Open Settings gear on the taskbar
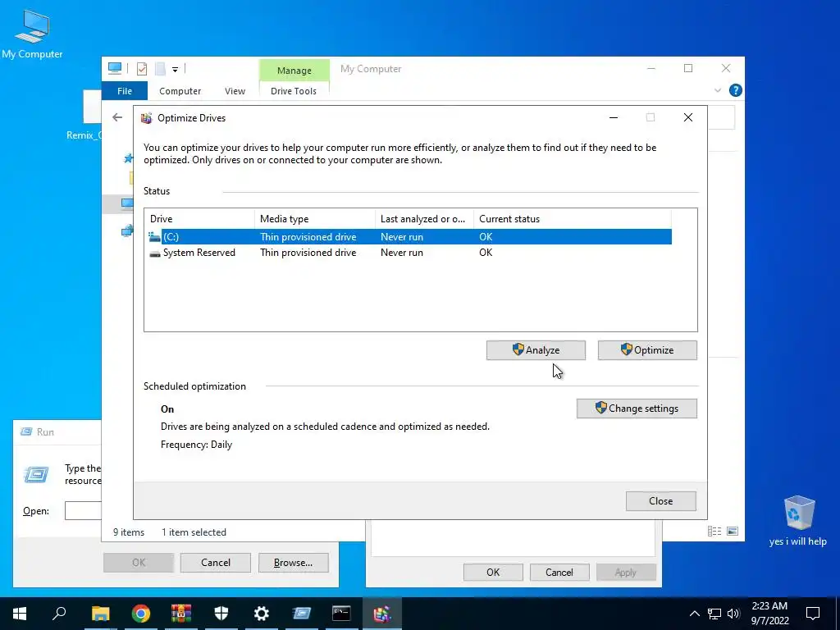 [262, 614]
